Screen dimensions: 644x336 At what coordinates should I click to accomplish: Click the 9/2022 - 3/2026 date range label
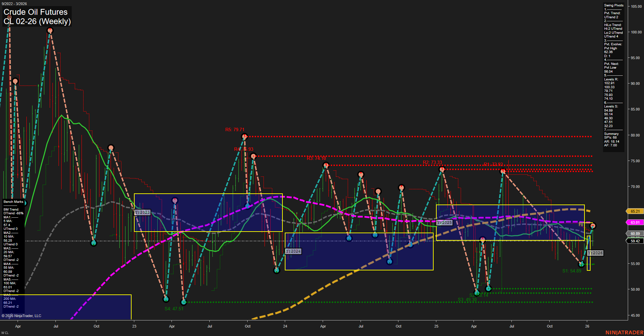(x=14, y=4)
